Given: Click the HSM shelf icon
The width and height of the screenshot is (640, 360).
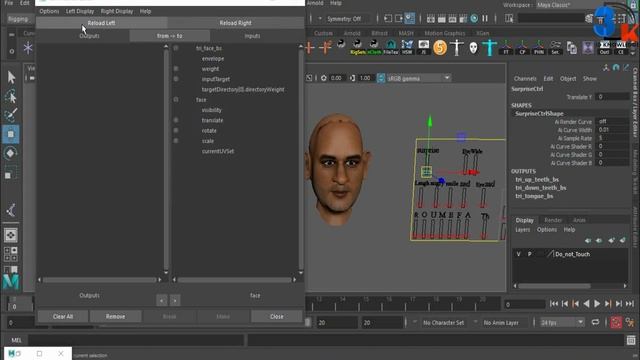Looking at the screenshot, I should point(407,47).
